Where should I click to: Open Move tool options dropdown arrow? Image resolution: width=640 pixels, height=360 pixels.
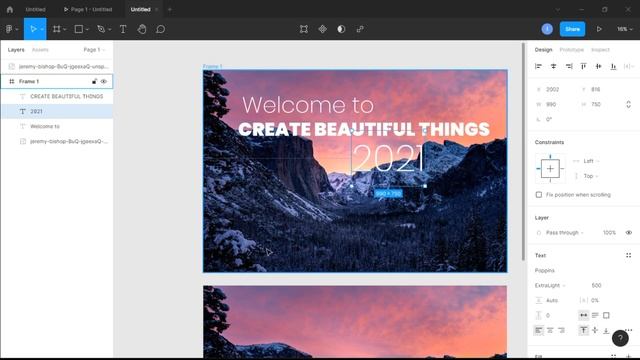click(x=42, y=29)
